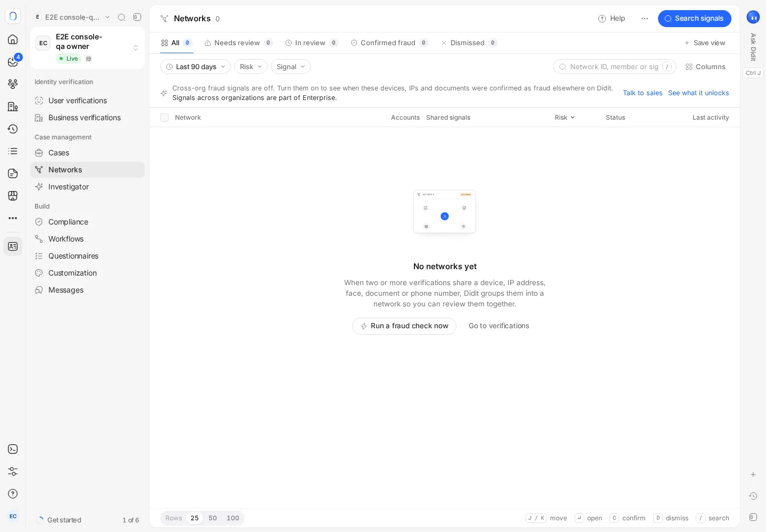Switch to the All tab

(x=177, y=43)
